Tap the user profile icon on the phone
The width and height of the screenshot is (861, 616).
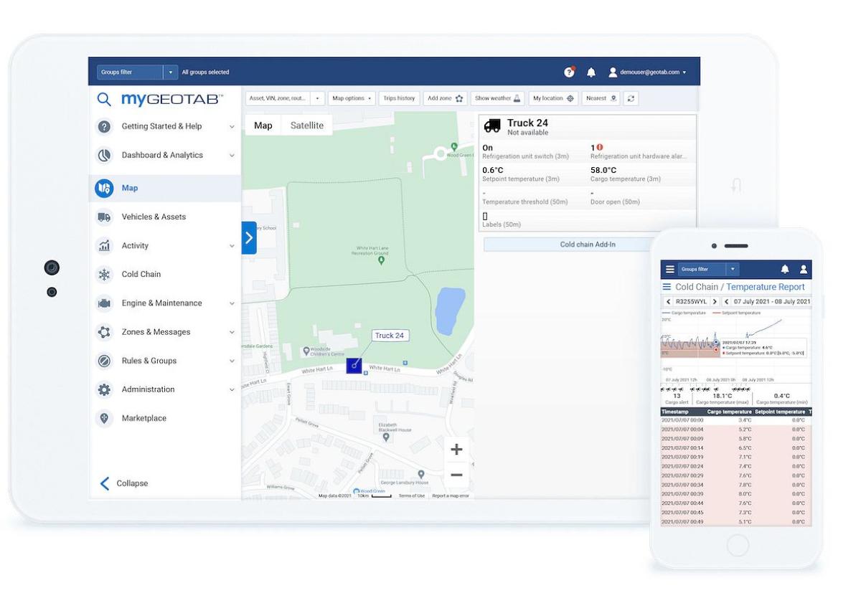pos(804,269)
